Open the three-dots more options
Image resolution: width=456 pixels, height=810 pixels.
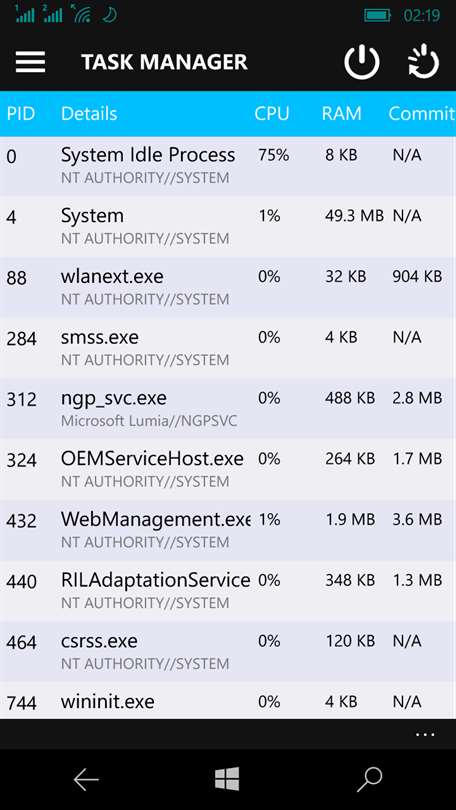(x=425, y=734)
